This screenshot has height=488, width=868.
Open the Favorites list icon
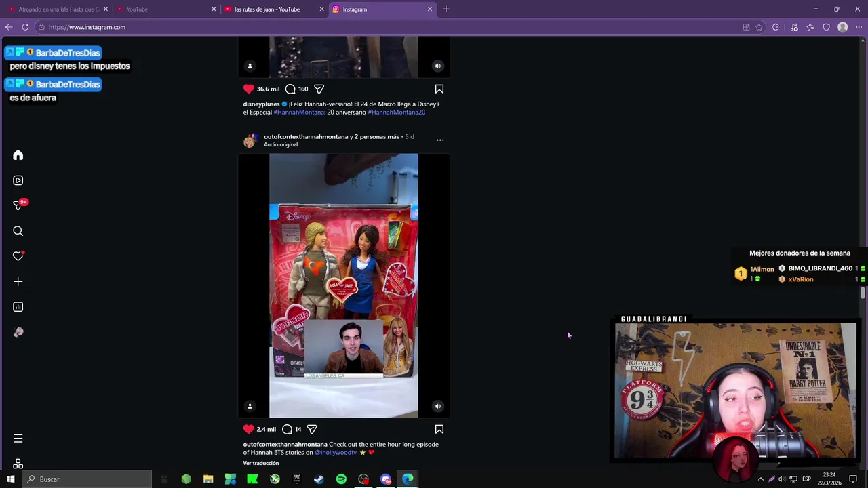coord(810,27)
